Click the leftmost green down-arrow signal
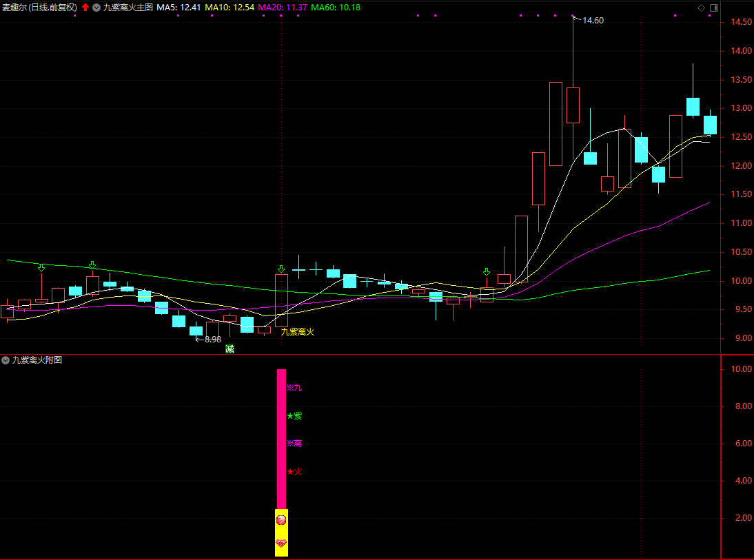This screenshot has height=560, width=754. [41, 267]
